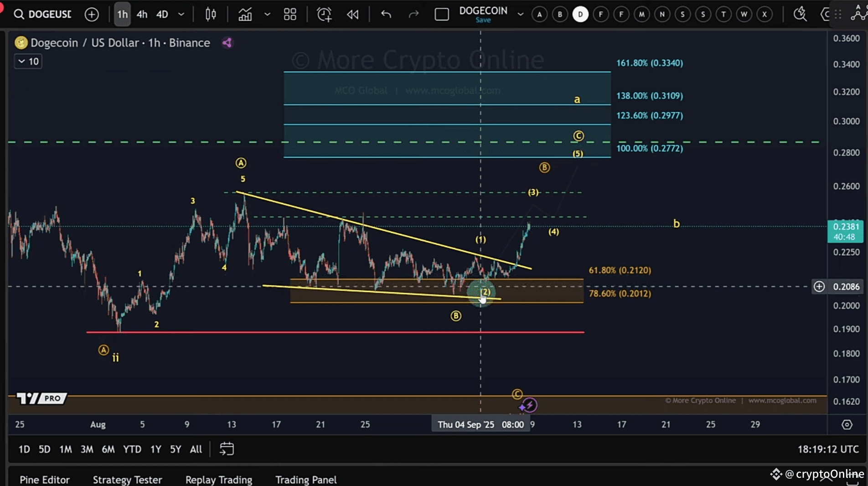The image size is (868, 486).
Task: Switch to the 4h timeframe
Action: [142, 14]
